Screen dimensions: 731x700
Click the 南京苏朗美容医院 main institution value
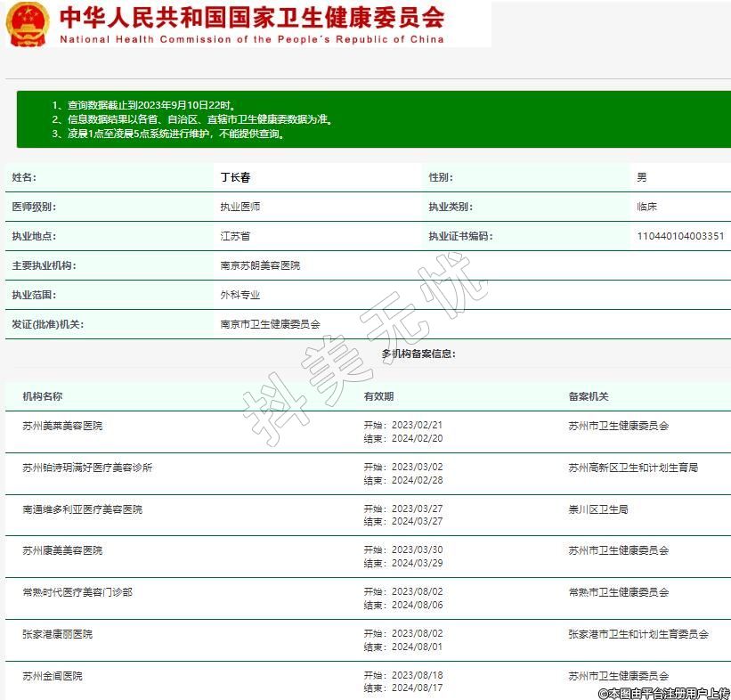[x=260, y=265]
